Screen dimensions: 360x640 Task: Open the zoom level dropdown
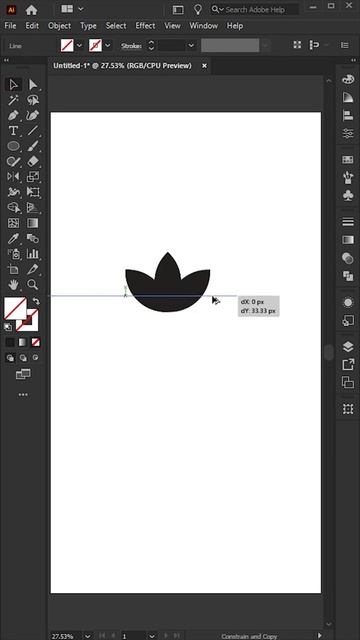[87, 636]
